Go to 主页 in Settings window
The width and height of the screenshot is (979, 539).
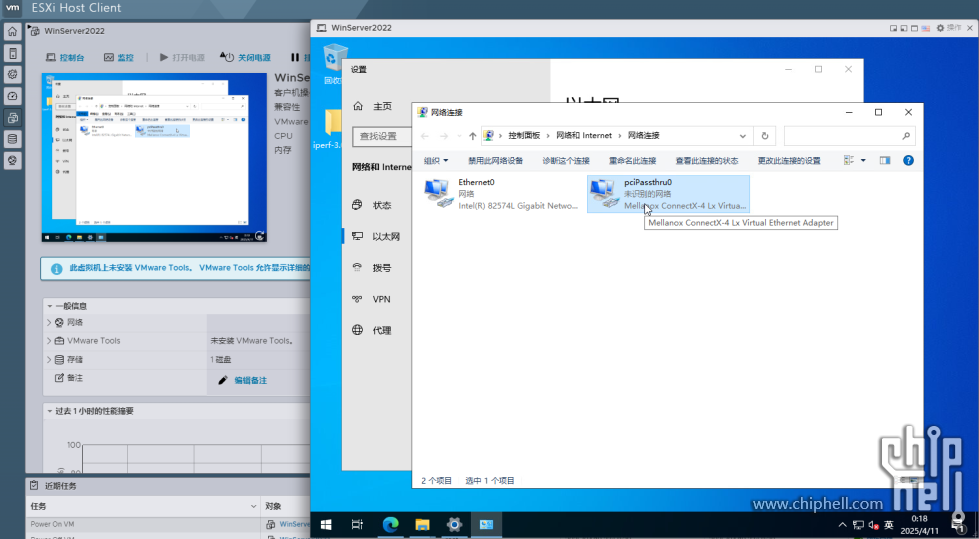pyautogui.click(x=373, y=106)
